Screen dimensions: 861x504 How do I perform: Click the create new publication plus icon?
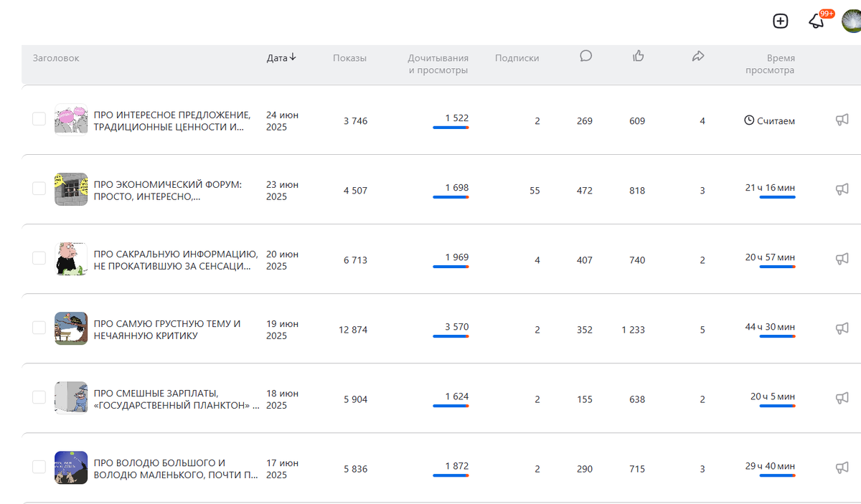[780, 21]
